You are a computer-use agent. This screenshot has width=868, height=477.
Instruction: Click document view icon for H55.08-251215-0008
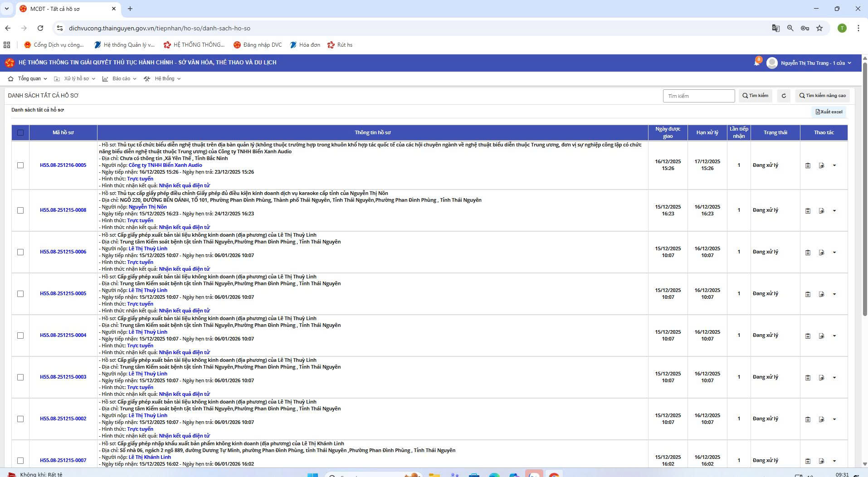(x=821, y=211)
